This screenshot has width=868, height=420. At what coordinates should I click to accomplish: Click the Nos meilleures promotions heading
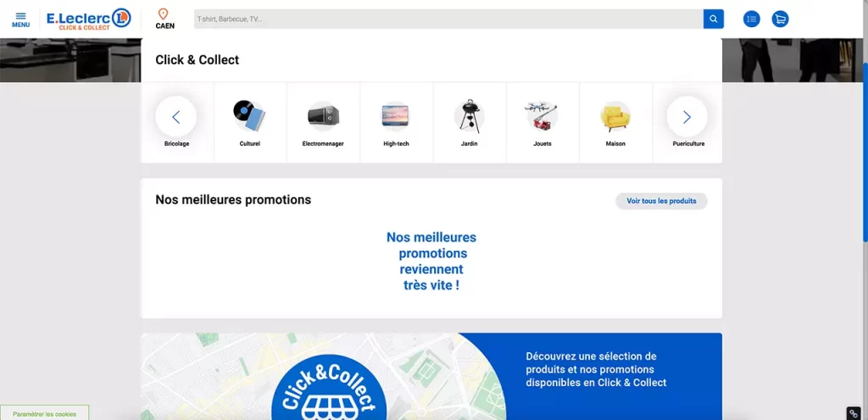tap(233, 200)
